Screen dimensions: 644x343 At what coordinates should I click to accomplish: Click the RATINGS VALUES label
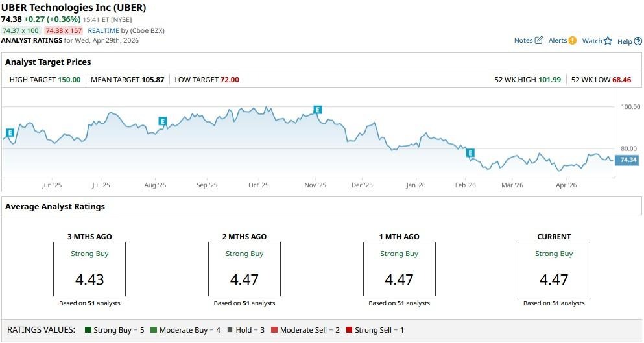pos(41,330)
